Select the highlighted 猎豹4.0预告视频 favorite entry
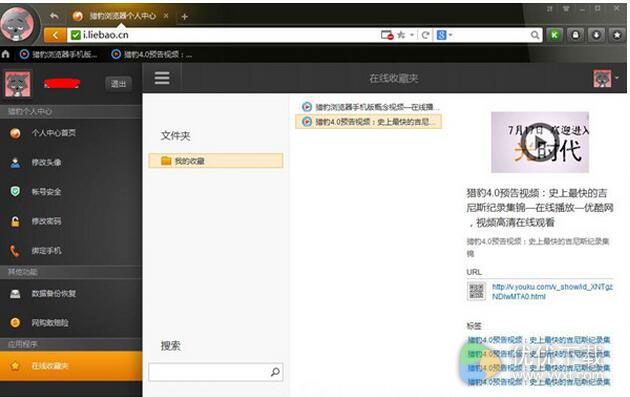 pyautogui.click(x=368, y=122)
